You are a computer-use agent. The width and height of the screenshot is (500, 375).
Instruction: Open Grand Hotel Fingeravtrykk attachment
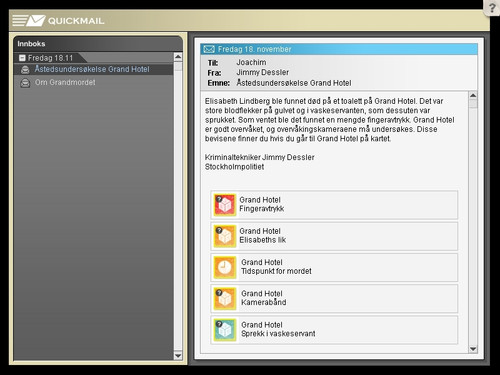[x=334, y=205]
